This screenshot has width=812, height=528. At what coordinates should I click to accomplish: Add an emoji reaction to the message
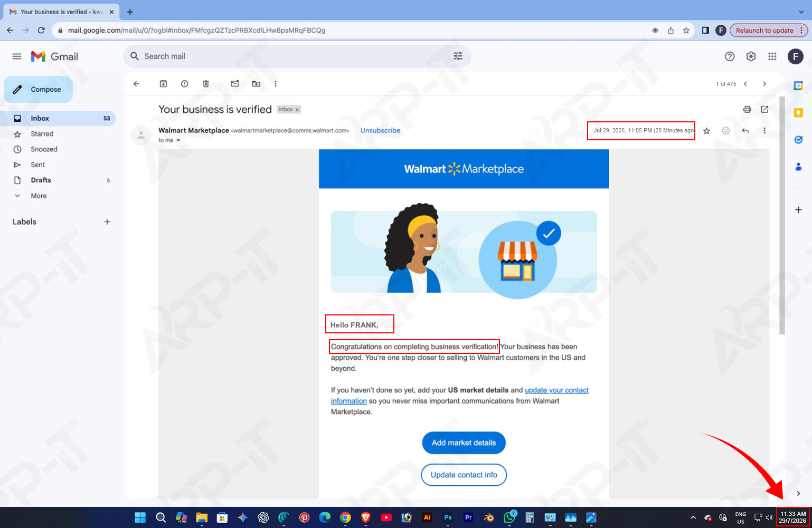[726, 131]
